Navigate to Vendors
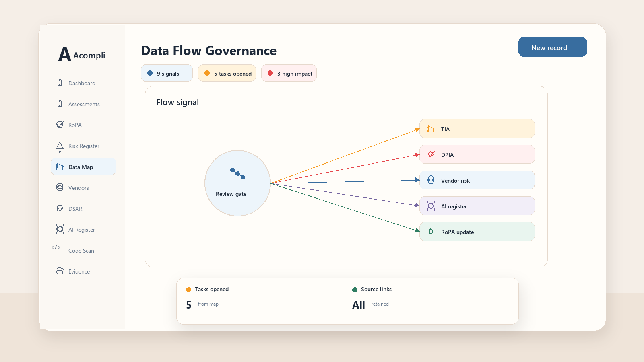 (x=83, y=188)
